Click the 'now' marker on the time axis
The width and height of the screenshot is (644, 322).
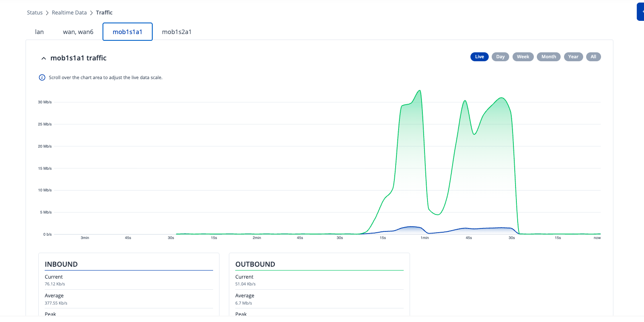pyautogui.click(x=597, y=238)
